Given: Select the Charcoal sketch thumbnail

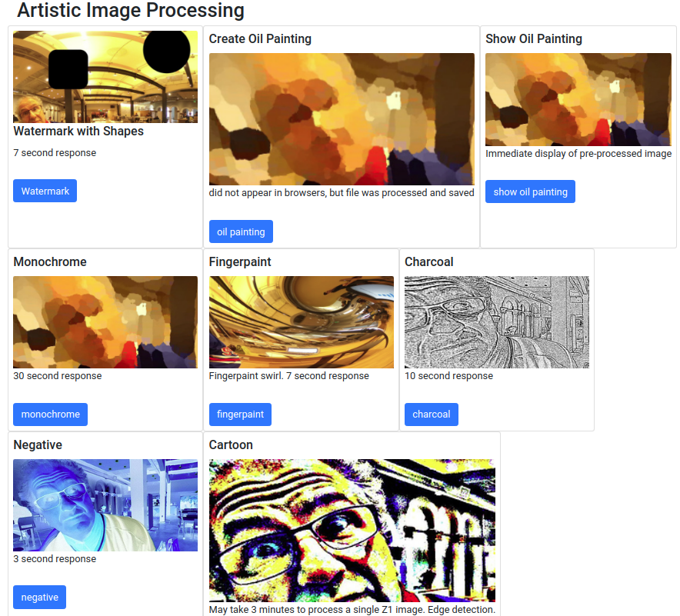Looking at the screenshot, I should point(497,322).
